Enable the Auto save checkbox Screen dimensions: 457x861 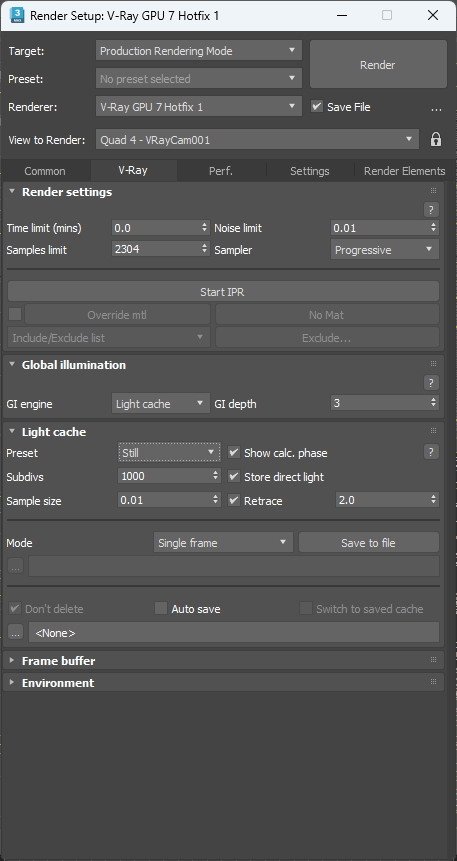pyautogui.click(x=161, y=608)
